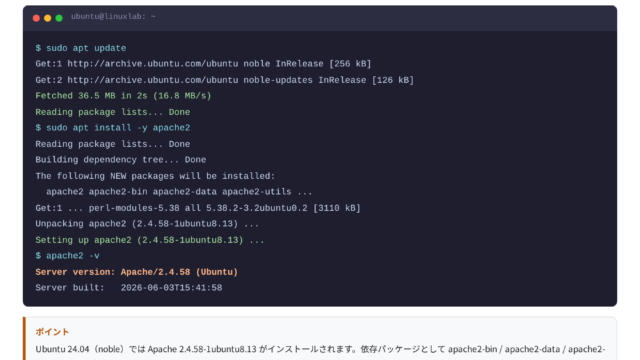The image size is (640, 360).
Task: Click the 'sudo apt update' command line
Action: click(x=80, y=48)
